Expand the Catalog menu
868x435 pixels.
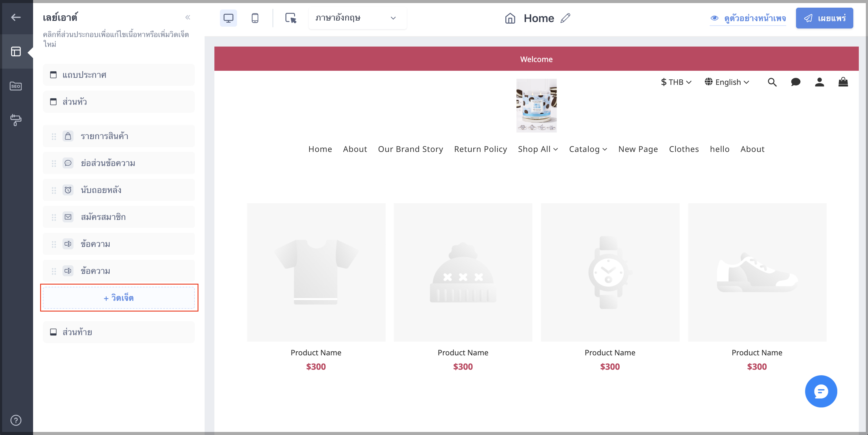point(588,149)
